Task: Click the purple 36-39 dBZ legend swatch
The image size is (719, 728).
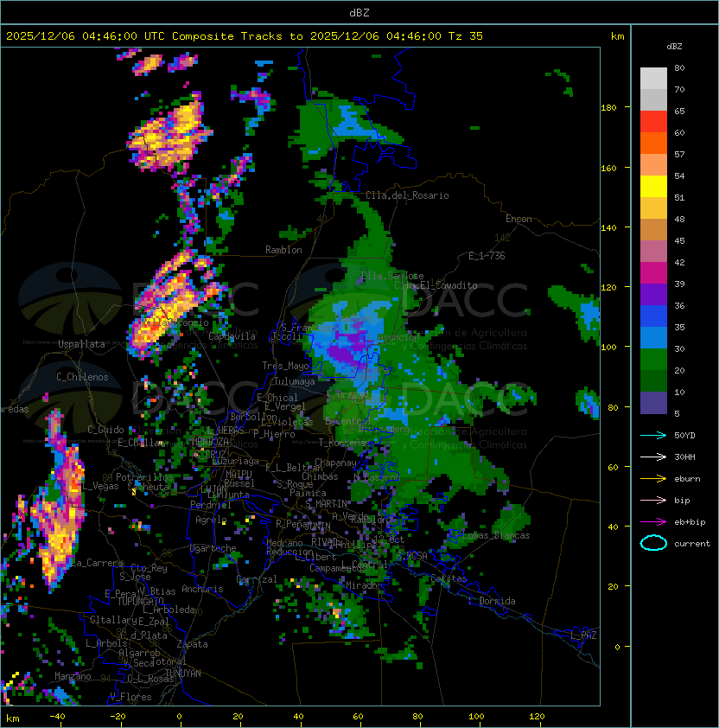Action: pyautogui.click(x=654, y=294)
